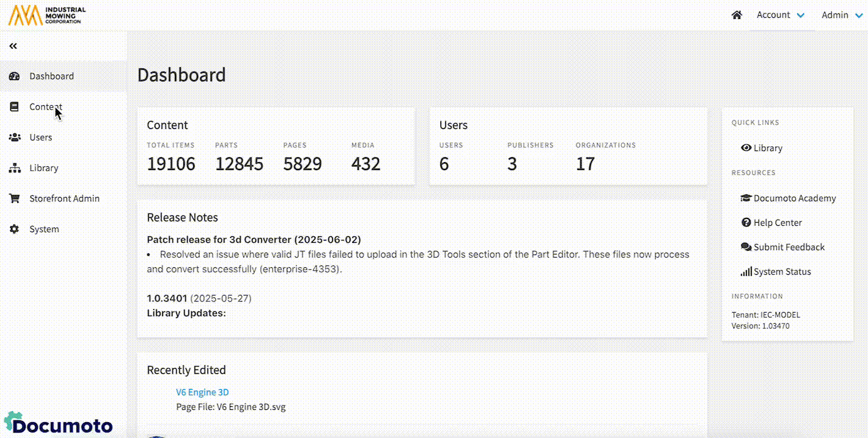868x438 pixels.
Task: View System Status page
Action: (x=776, y=272)
